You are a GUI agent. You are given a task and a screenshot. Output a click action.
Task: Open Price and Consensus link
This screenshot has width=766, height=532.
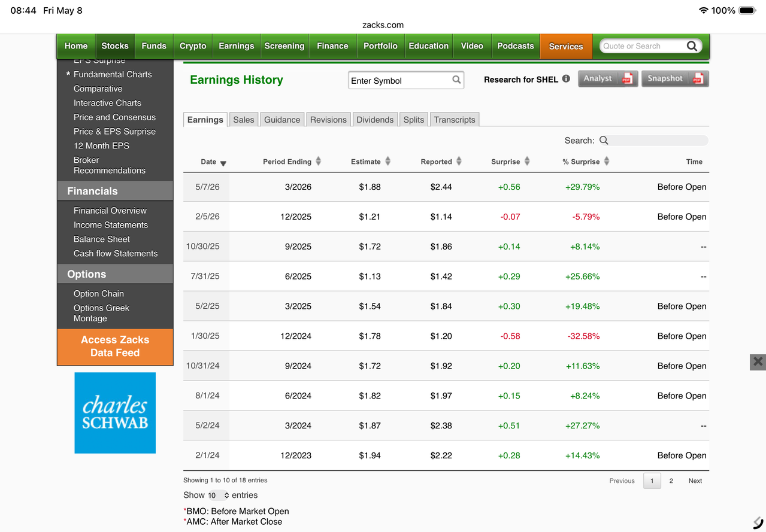(114, 117)
